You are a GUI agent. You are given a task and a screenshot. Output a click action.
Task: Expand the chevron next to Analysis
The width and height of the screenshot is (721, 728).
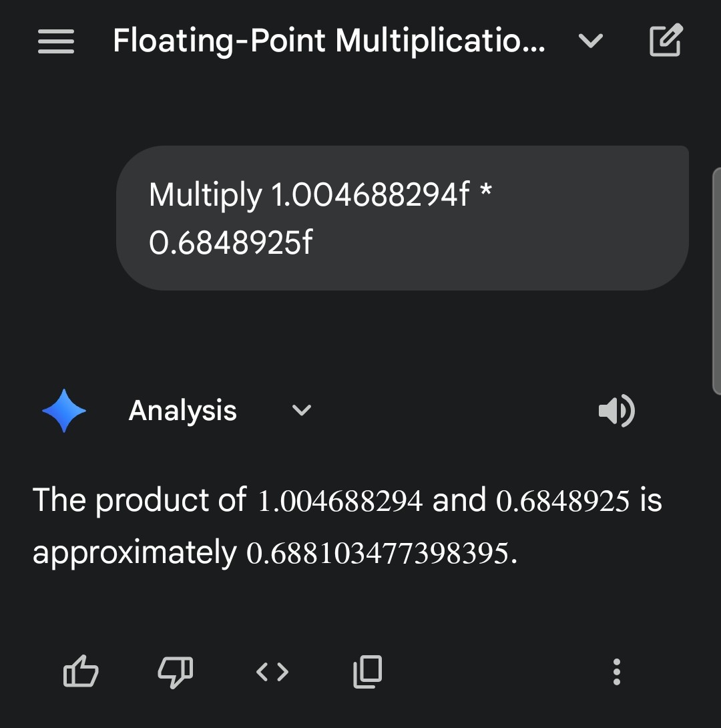pyautogui.click(x=302, y=410)
